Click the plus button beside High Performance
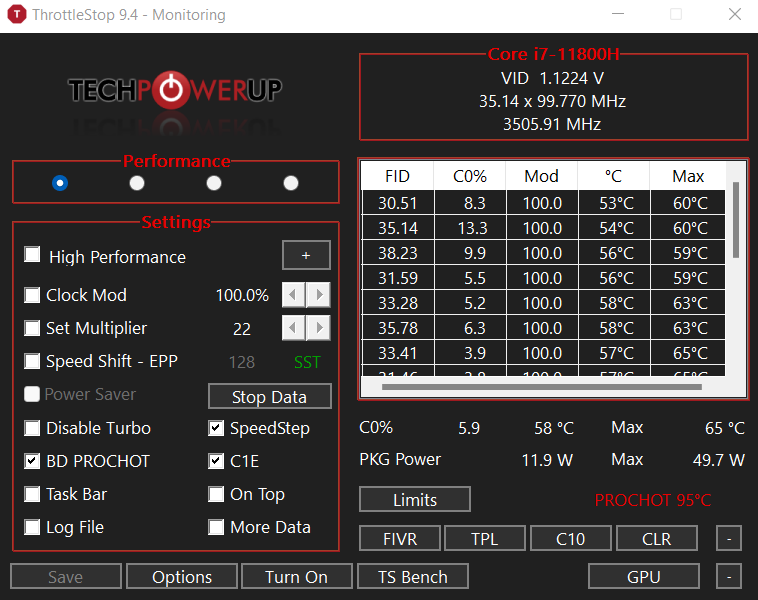 pyautogui.click(x=306, y=255)
